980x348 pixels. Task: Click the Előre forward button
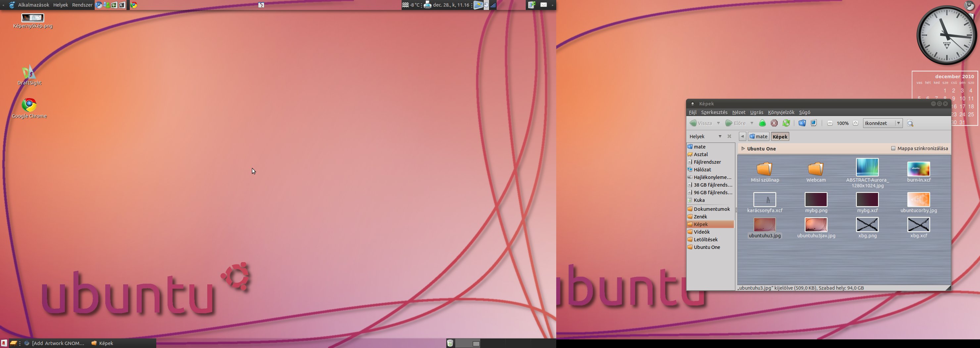[x=735, y=123]
